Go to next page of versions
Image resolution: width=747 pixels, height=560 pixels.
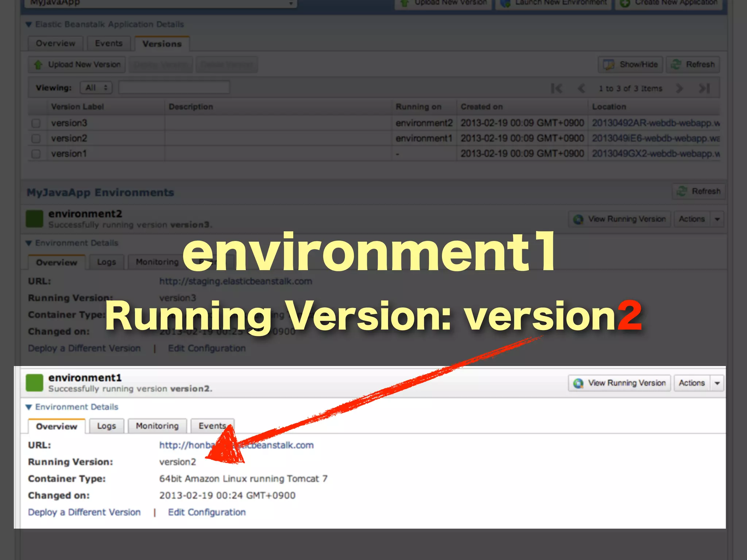pos(679,88)
